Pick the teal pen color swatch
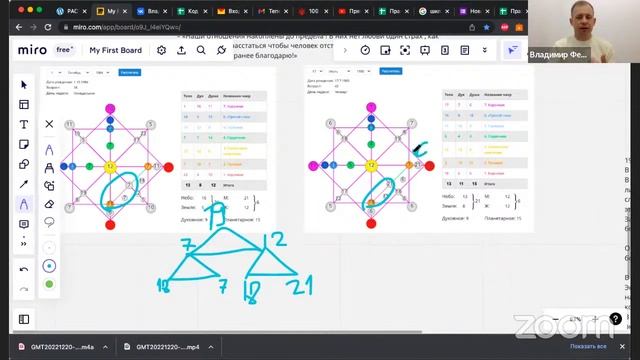640x360 pixels. (x=49, y=266)
